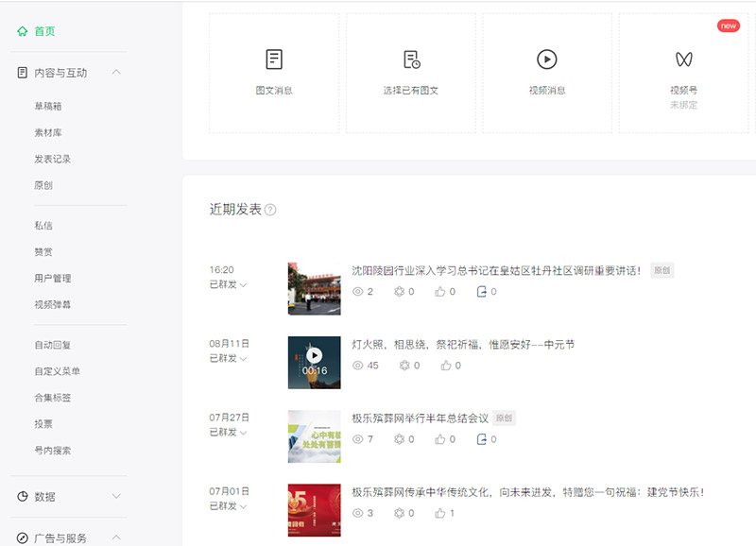Click the 原创 tag on the first article

point(660,268)
